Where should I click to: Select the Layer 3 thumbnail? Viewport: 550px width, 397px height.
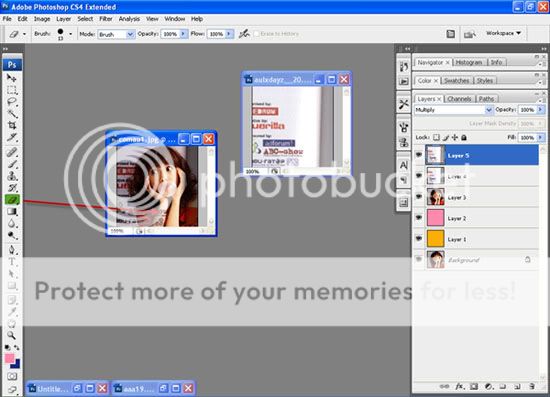point(436,197)
